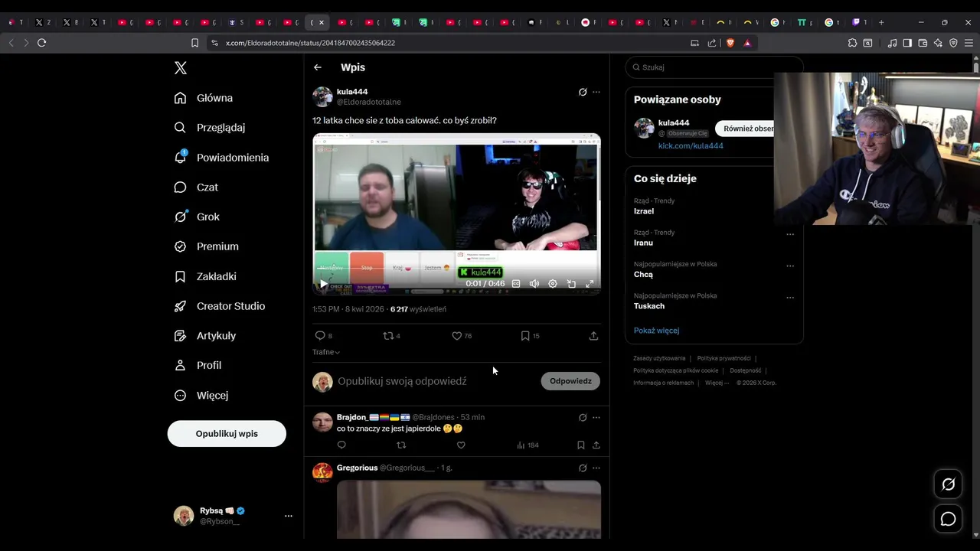Open Creator Studio

(x=220, y=306)
